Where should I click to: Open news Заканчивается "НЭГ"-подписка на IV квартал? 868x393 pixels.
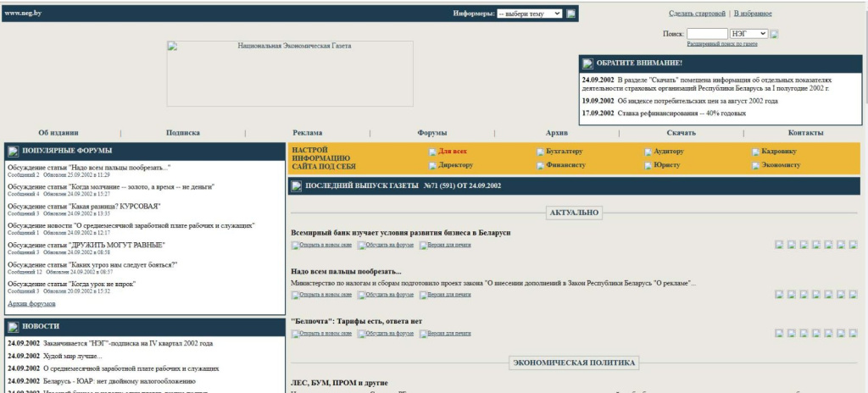click(x=128, y=344)
